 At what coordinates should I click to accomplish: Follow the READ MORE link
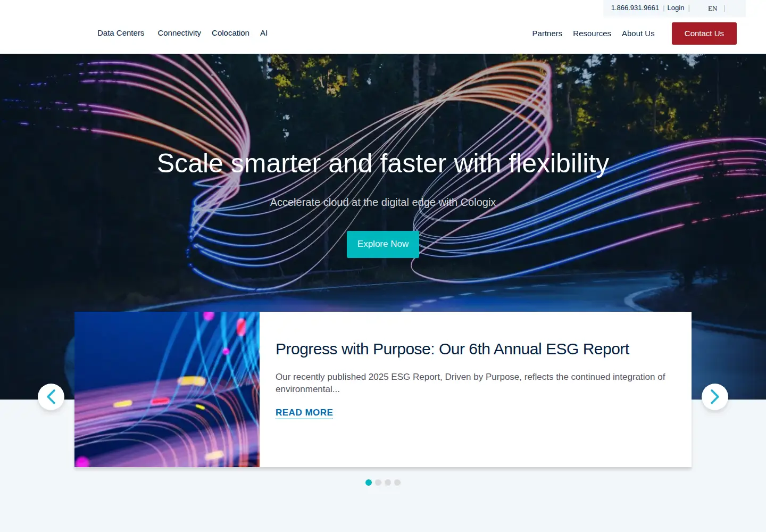point(304,413)
